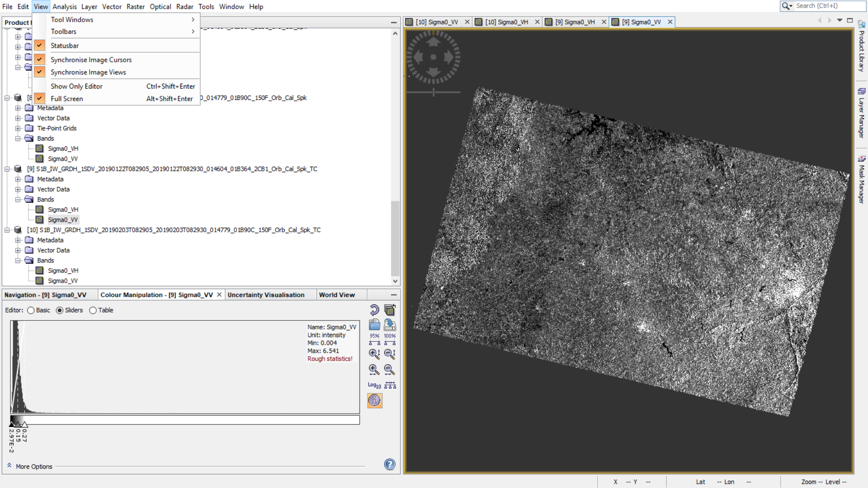Select the Basic editor radio button
The width and height of the screenshot is (868, 488).
(x=31, y=310)
